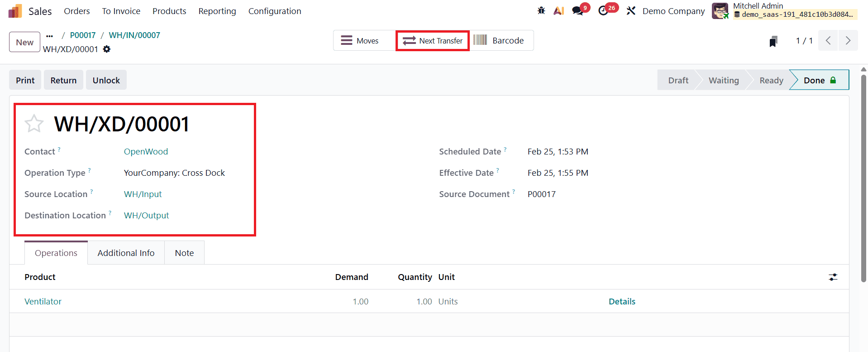Open the To Invoice menu
Screen dimensions: 868x352
pyautogui.click(x=121, y=11)
